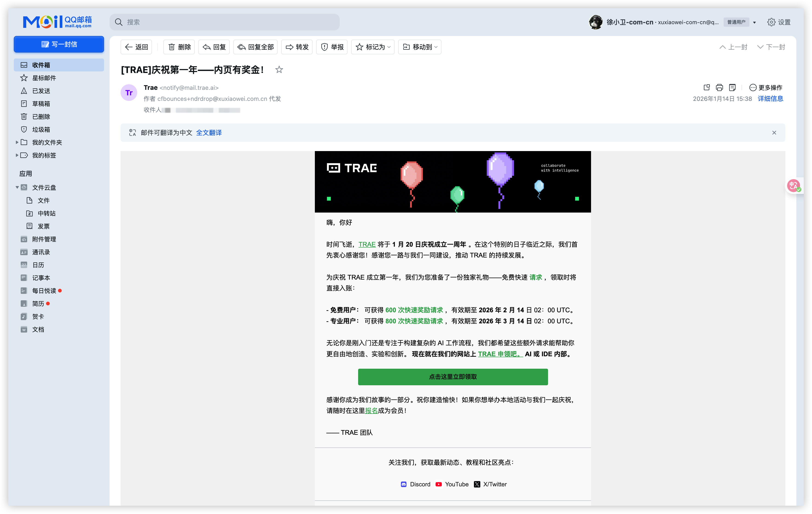Open the 移动到 dropdown
812x514 pixels.
[420, 47]
